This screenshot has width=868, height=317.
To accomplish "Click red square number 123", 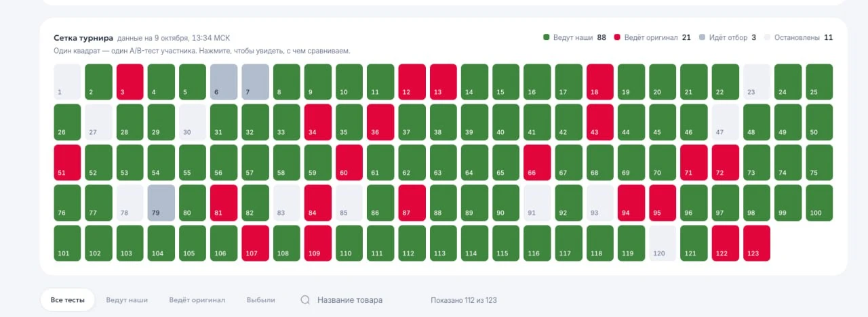I will (757, 243).
